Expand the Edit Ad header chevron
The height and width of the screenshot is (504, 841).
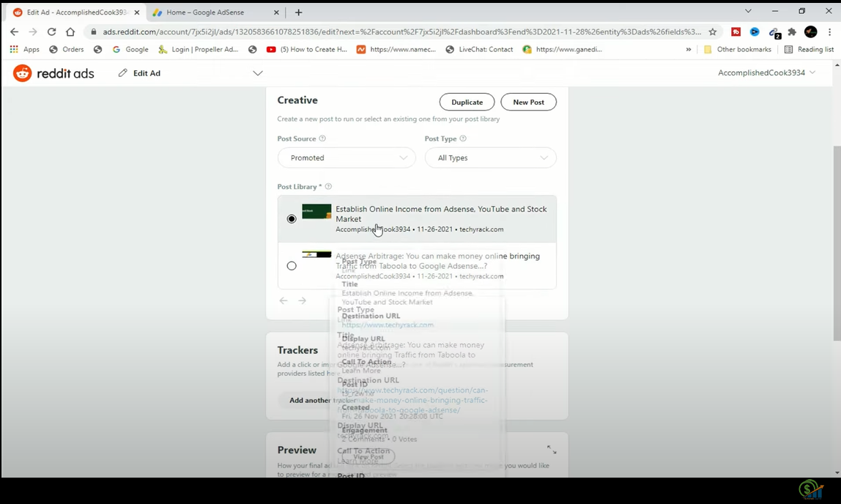point(257,73)
